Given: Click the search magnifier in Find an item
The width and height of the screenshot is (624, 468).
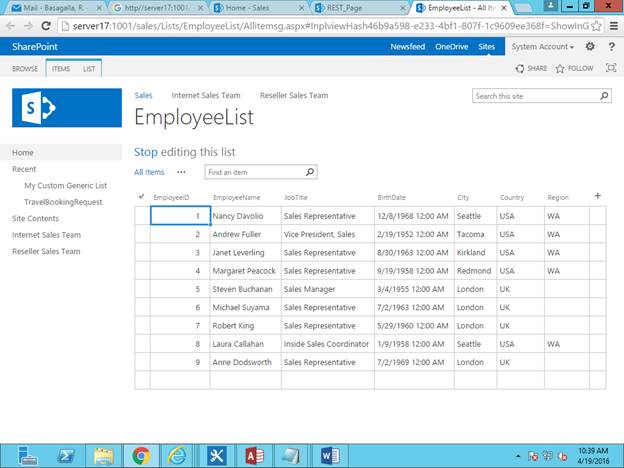Looking at the screenshot, I should click(310, 172).
